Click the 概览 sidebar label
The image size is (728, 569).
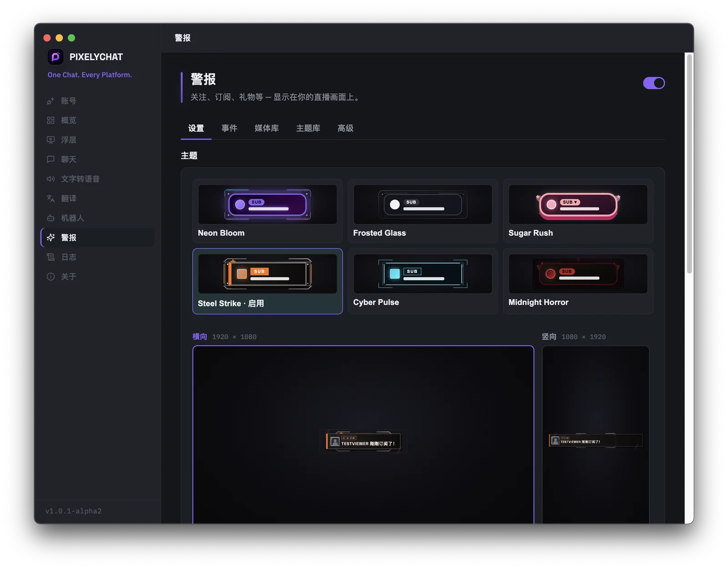69,121
